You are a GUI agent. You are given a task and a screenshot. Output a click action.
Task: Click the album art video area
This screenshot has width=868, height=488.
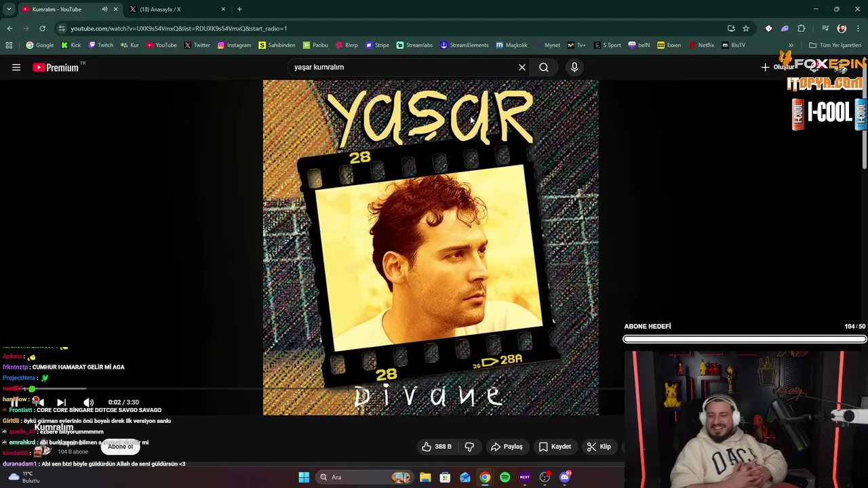click(431, 247)
